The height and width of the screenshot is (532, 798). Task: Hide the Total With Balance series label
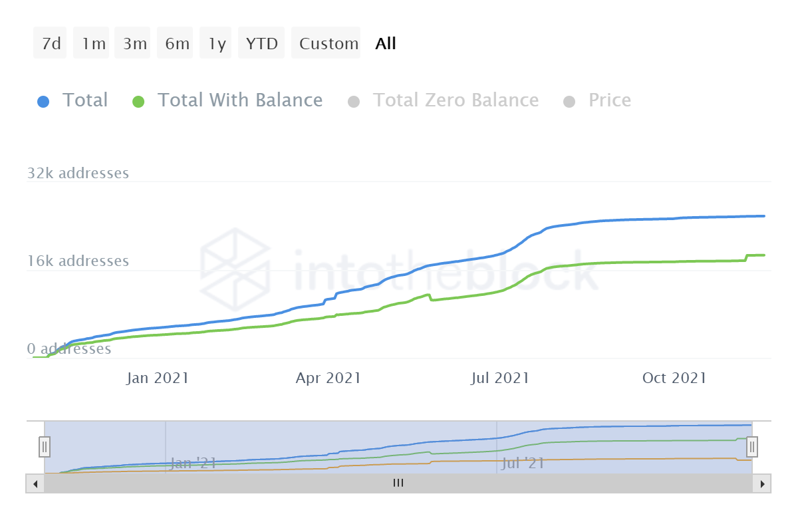click(x=239, y=100)
